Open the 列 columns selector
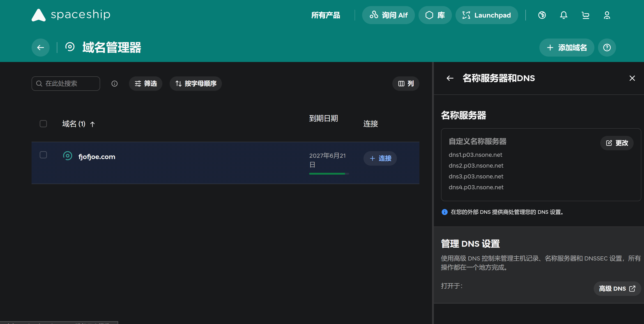The height and width of the screenshot is (324, 644). tap(406, 83)
